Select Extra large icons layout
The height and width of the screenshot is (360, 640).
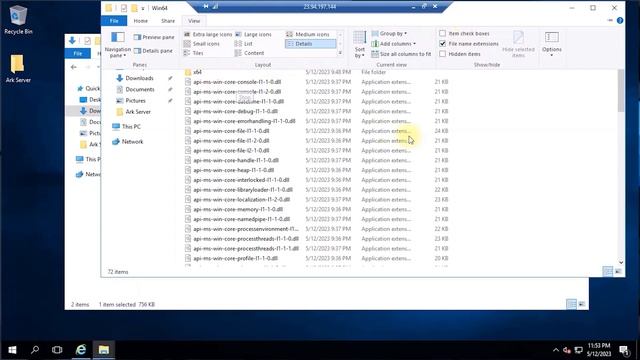coord(208,34)
